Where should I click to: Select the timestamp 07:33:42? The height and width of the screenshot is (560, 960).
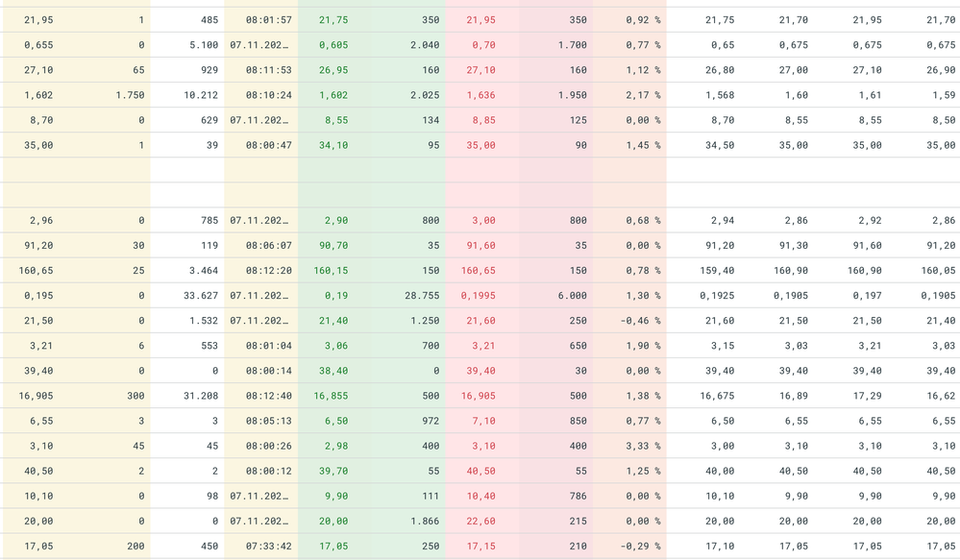point(268,546)
